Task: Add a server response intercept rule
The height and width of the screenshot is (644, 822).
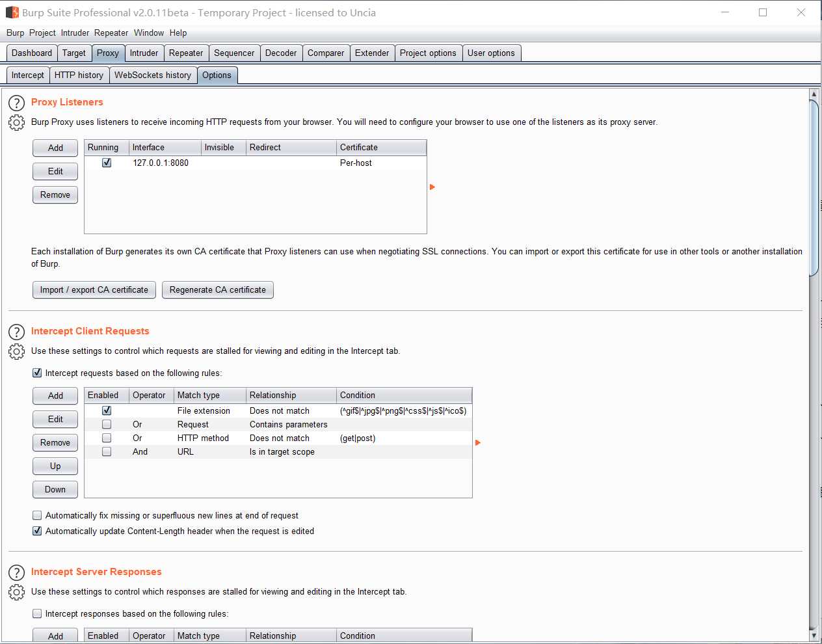Action: pos(55,636)
